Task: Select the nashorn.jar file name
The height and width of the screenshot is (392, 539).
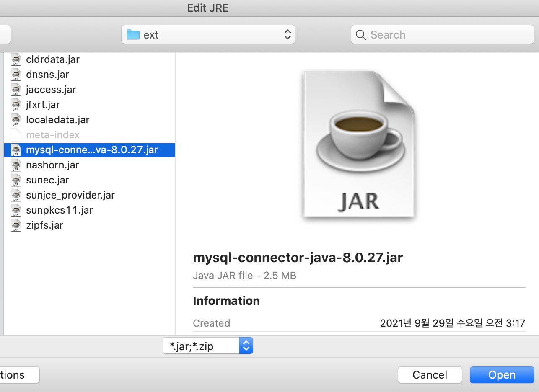Action: [52, 165]
